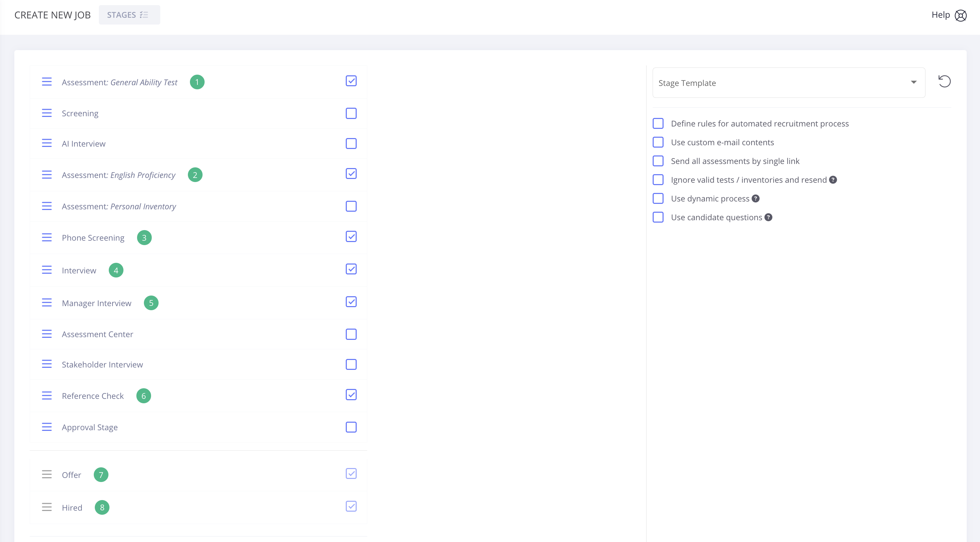Click the Stage Template dropdown arrow
Viewport: 980px width, 542px height.
point(914,82)
